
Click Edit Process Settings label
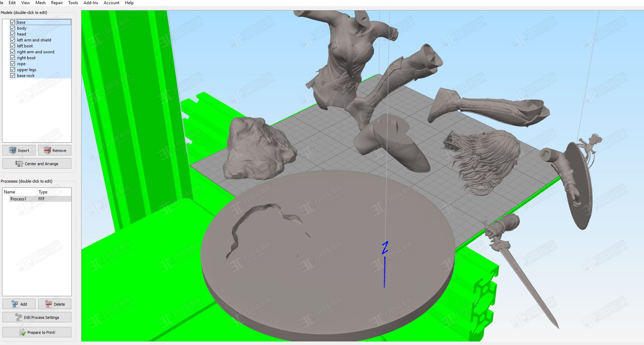41,317
